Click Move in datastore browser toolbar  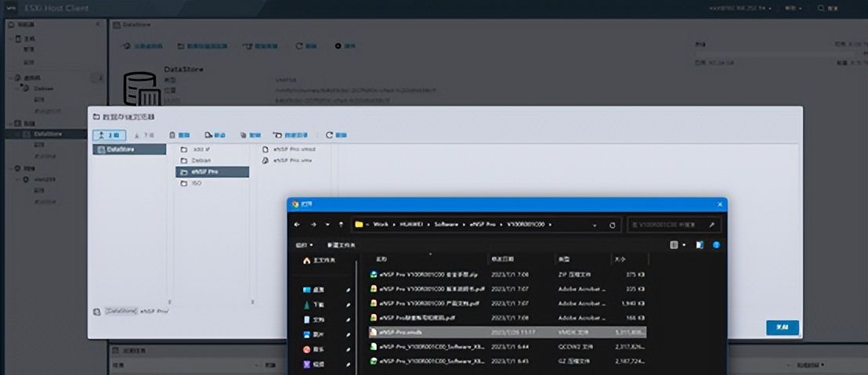[x=215, y=135]
